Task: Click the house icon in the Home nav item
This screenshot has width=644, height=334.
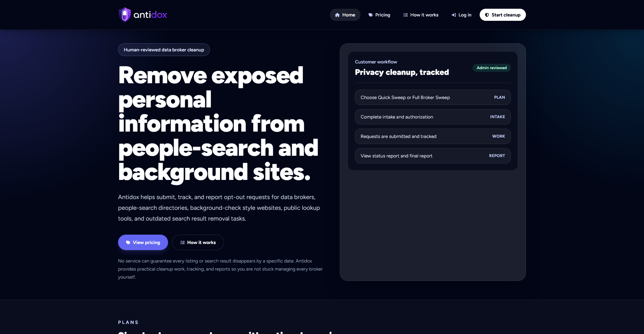Action: point(337,15)
